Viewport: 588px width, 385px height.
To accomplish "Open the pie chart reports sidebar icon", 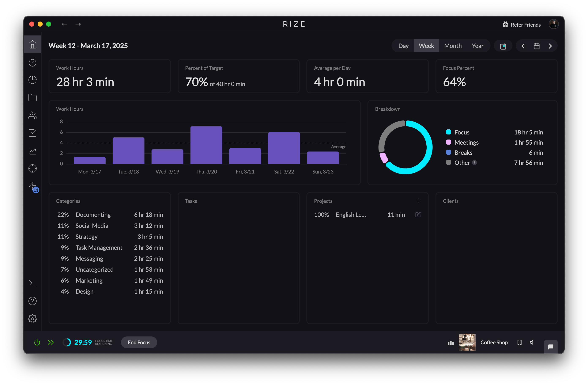I will click(x=32, y=80).
